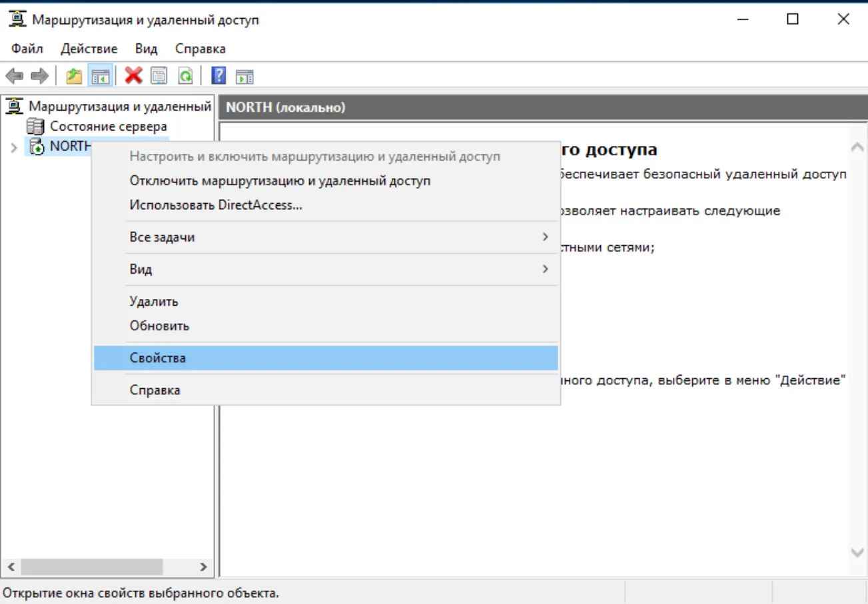Click the red X delete toolbar icon

(134, 76)
